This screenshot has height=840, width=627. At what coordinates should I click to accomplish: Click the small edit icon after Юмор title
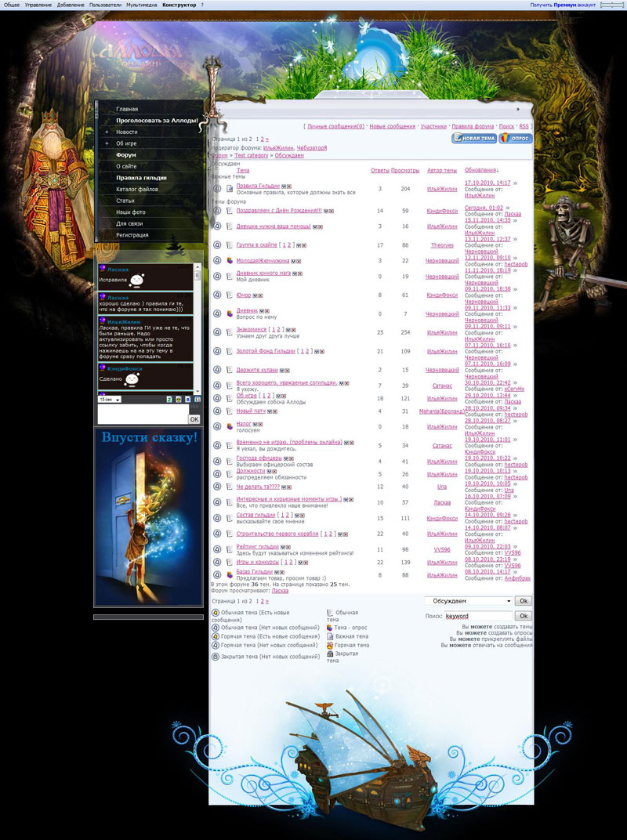coord(255,295)
